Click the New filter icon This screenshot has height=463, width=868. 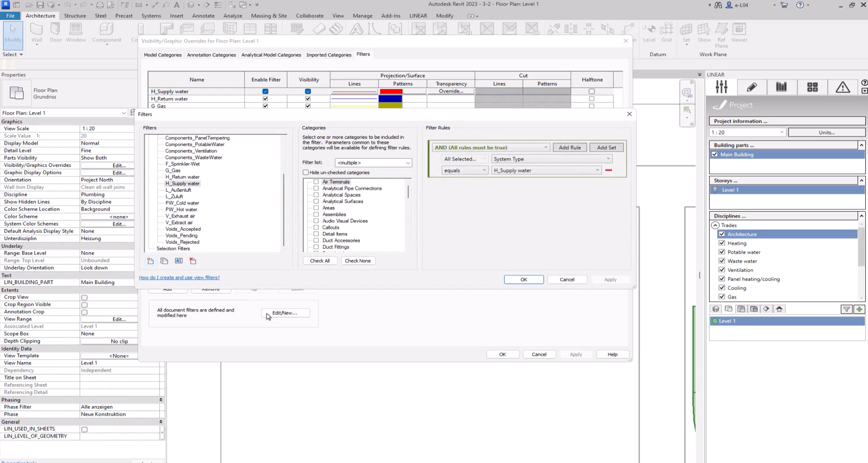pyautogui.click(x=150, y=261)
